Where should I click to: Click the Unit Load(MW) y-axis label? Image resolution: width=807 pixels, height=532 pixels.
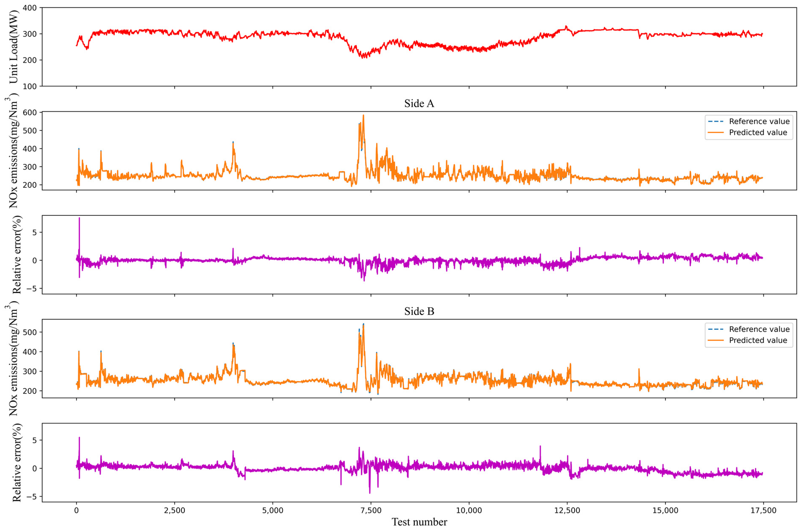click(14, 47)
